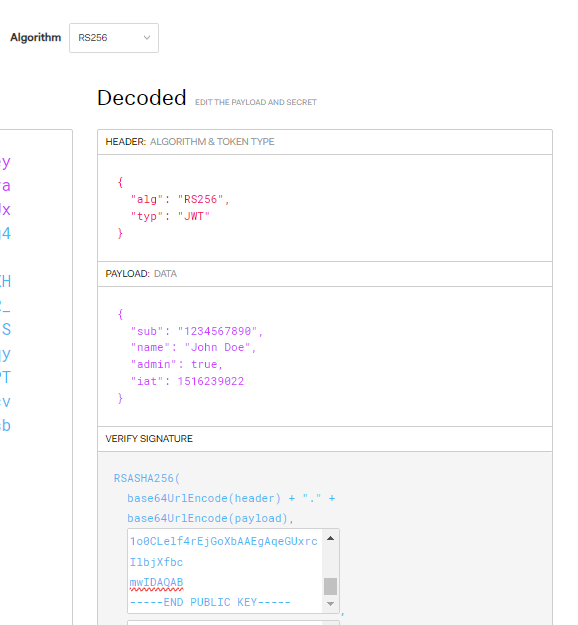Click the "admin": true payload line

[x=177, y=364]
